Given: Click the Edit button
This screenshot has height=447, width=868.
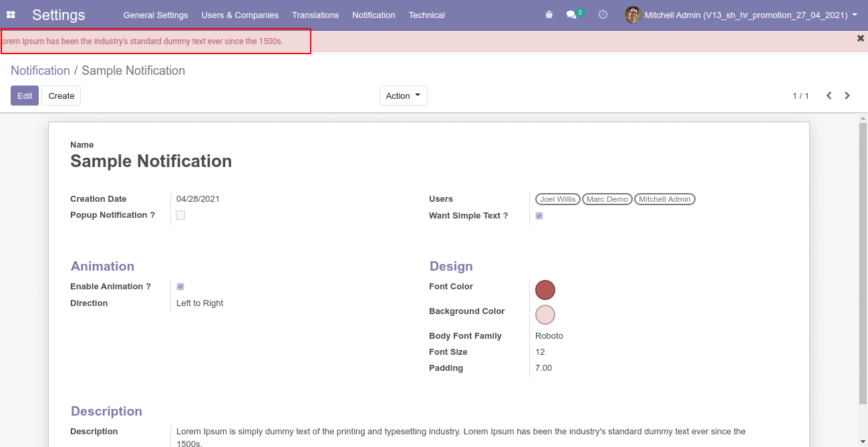Looking at the screenshot, I should pos(25,96).
